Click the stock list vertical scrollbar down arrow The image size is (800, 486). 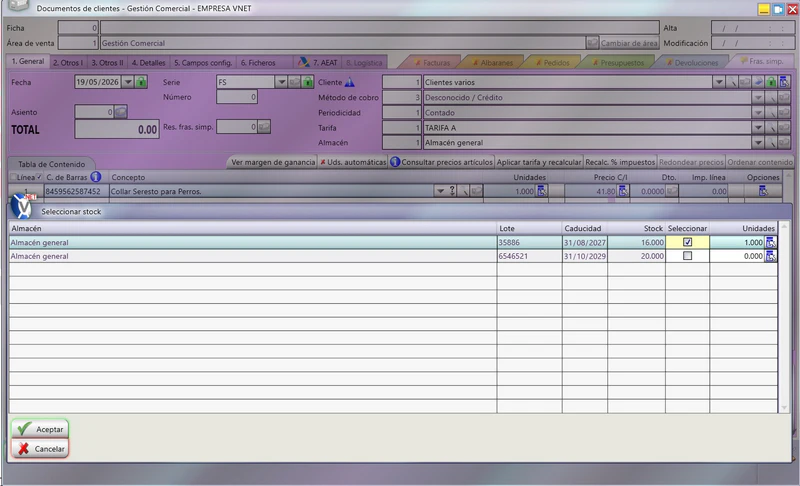pyautogui.click(x=785, y=407)
